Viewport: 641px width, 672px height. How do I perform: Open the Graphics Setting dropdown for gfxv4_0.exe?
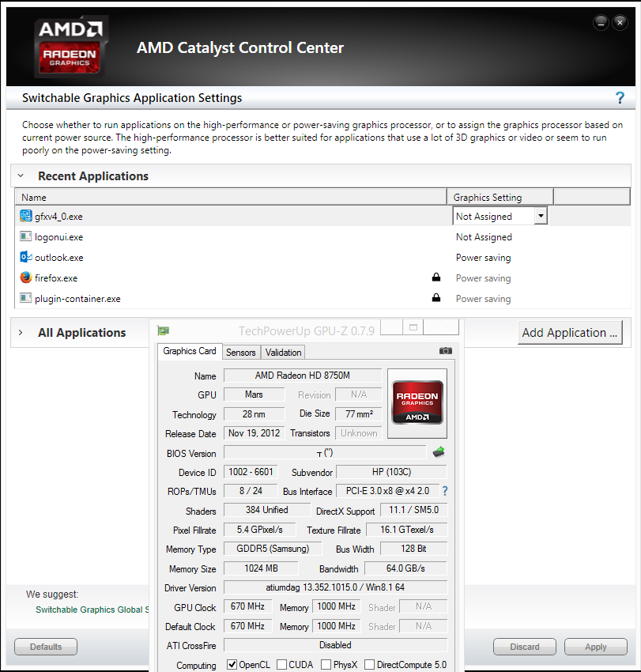pyautogui.click(x=541, y=216)
